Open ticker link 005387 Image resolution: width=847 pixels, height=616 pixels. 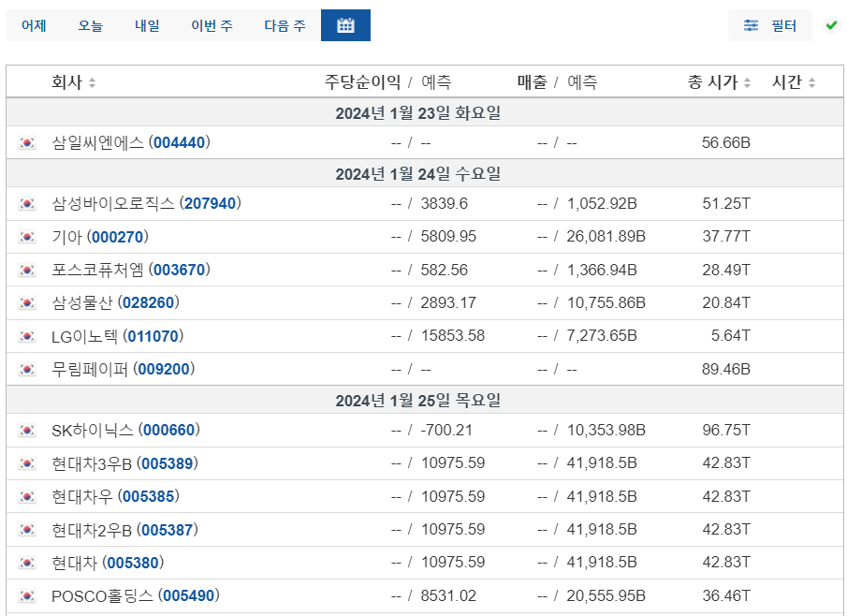[x=167, y=530]
